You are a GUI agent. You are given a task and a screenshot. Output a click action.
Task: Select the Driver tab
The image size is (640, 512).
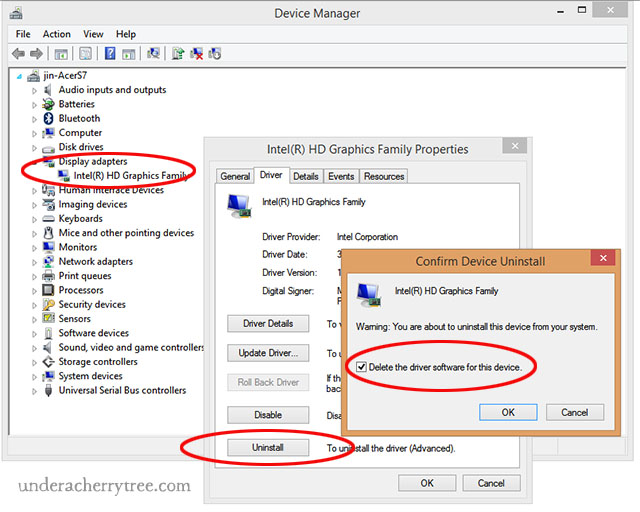(x=271, y=175)
